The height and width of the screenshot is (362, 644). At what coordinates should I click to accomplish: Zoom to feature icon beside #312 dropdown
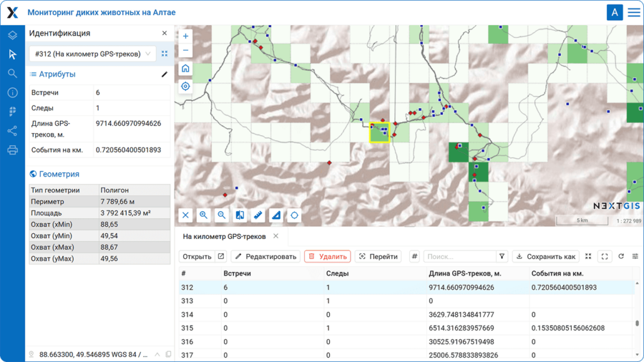[x=165, y=54]
